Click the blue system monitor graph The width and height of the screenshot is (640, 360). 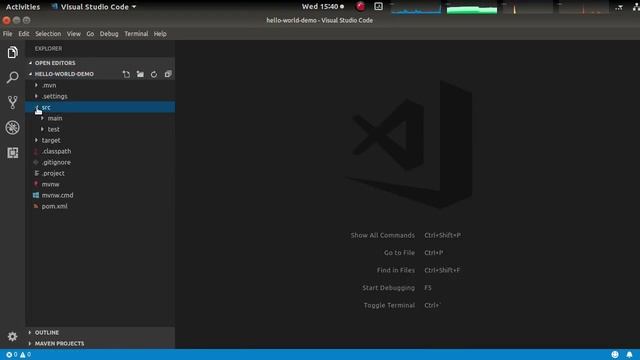pos(416,7)
